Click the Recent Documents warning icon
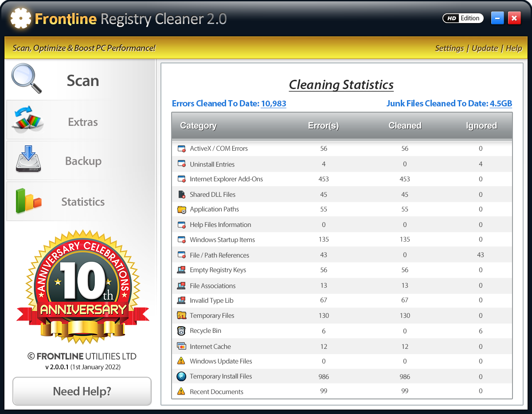This screenshot has height=414, width=532. pos(181,391)
